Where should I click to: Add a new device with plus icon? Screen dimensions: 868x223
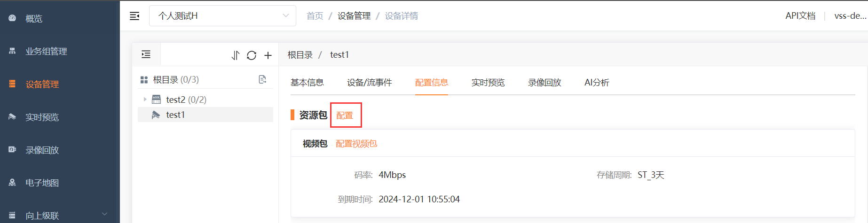pos(268,55)
